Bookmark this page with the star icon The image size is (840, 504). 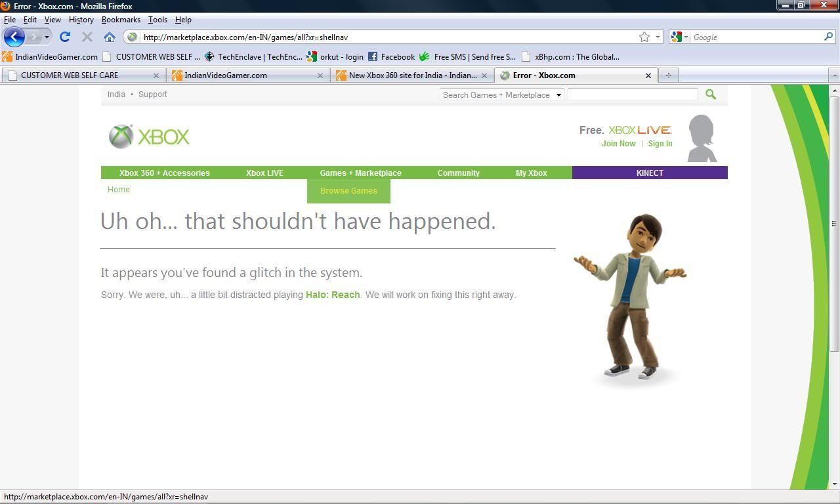[644, 37]
